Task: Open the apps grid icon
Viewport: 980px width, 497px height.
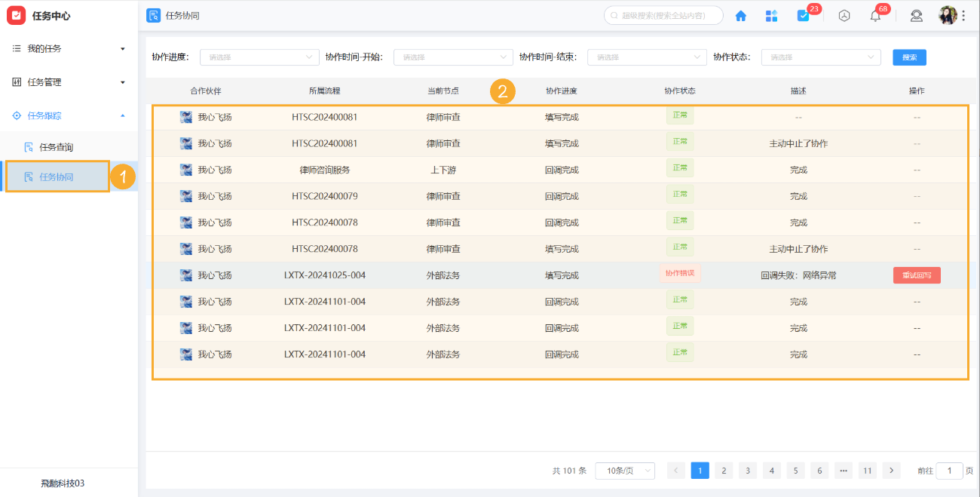Action: pyautogui.click(x=771, y=16)
